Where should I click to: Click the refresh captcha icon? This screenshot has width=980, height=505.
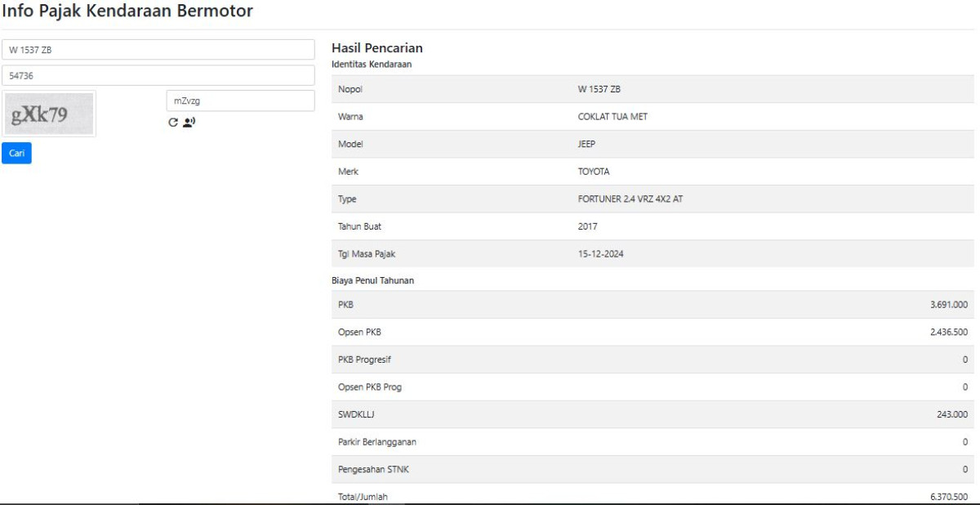coord(172,123)
